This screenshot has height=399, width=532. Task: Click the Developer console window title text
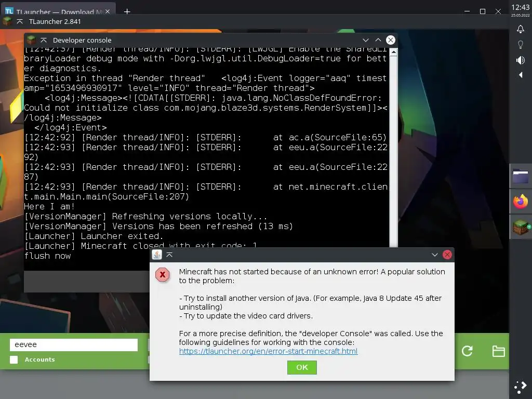[82, 40]
